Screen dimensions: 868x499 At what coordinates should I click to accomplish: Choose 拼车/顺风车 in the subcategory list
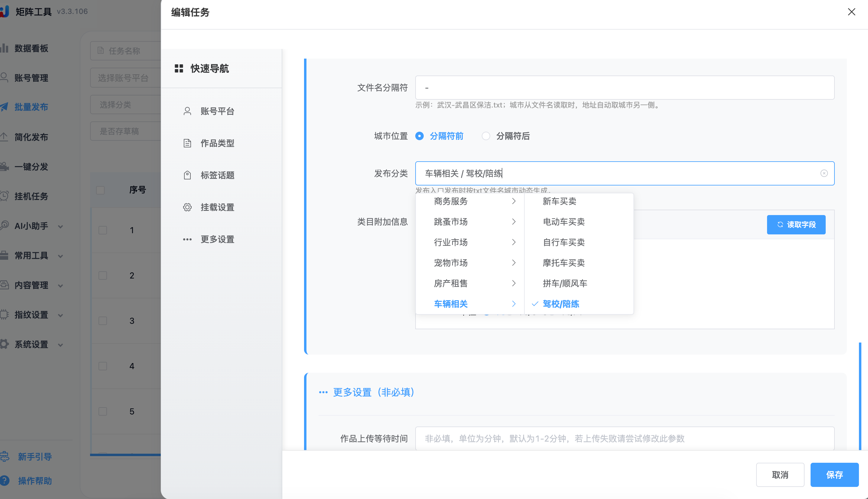click(565, 283)
